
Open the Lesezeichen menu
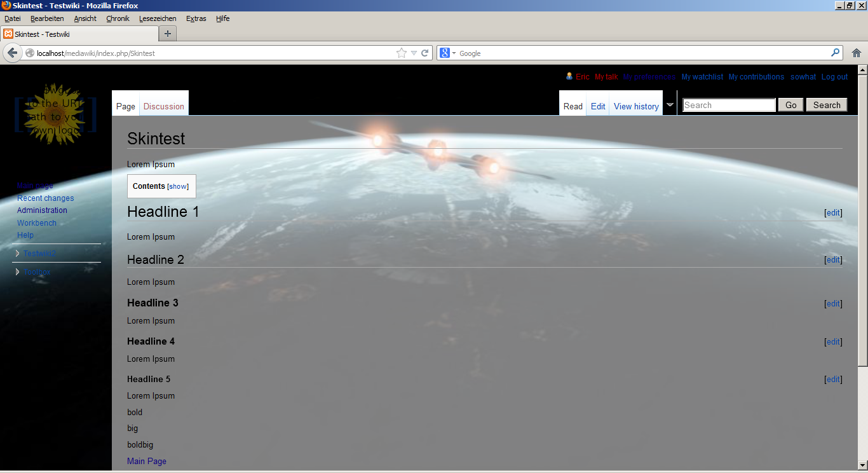pos(158,18)
